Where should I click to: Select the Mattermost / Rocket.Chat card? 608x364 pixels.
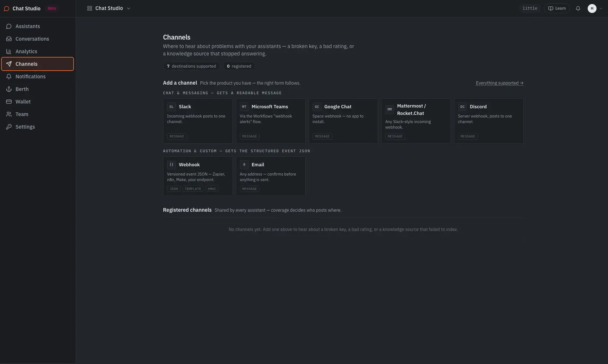click(416, 121)
